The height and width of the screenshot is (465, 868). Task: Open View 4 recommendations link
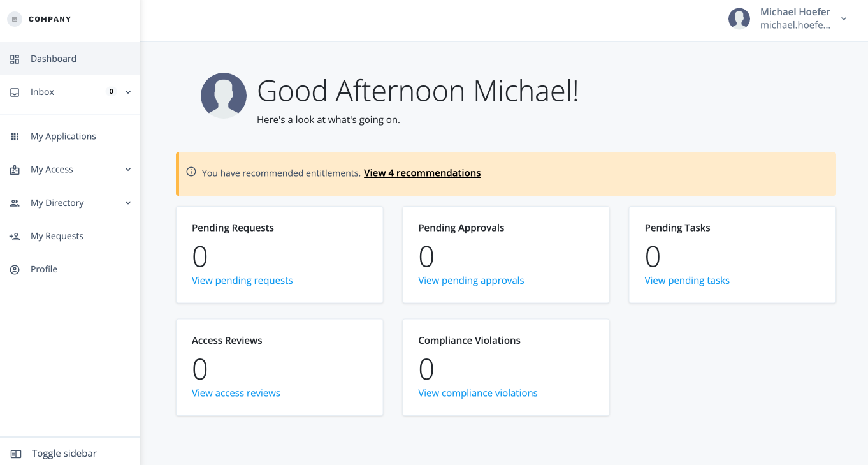422,173
